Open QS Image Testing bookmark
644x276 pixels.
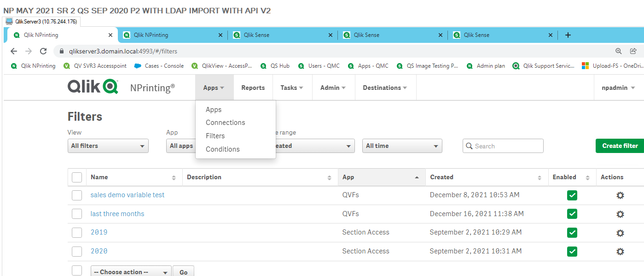[428, 66]
